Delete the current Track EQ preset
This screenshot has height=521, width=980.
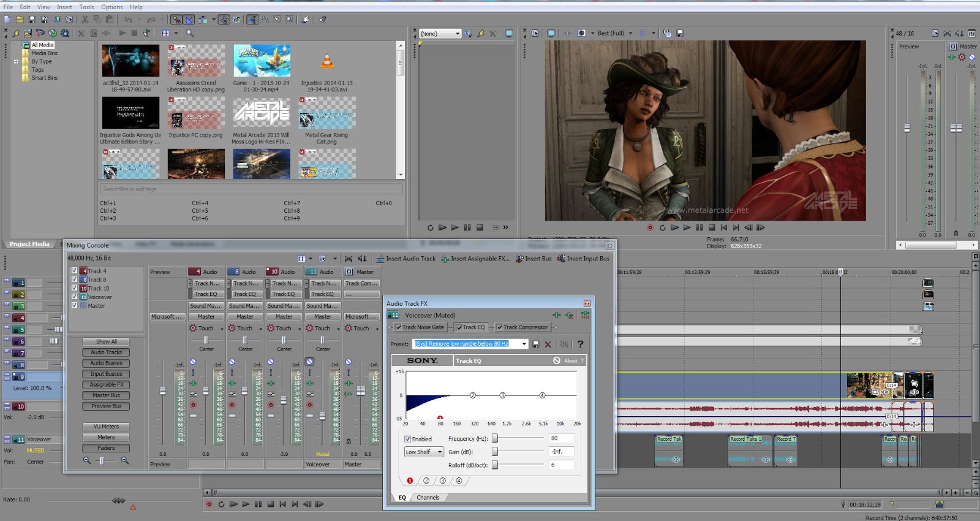click(x=548, y=344)
